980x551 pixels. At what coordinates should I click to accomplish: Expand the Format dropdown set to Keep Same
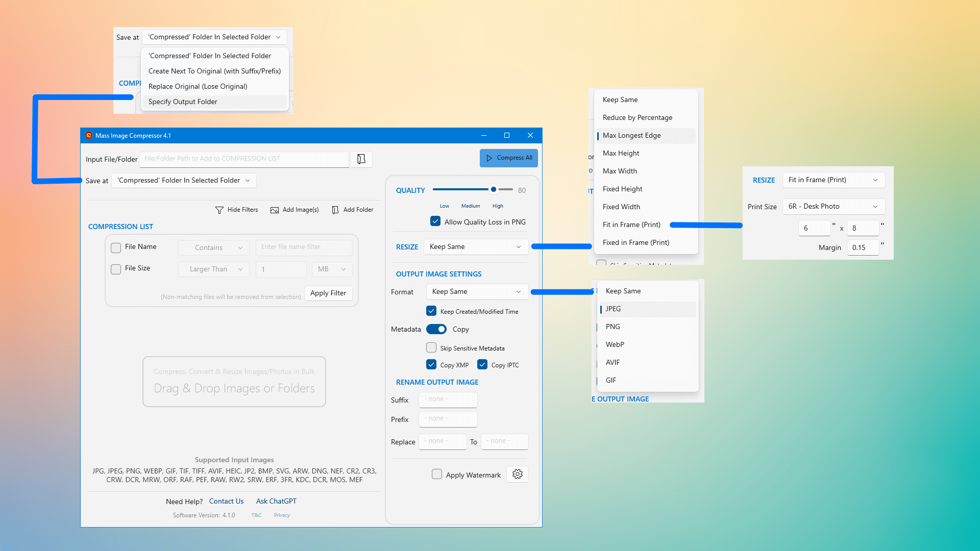click(476, 292)
